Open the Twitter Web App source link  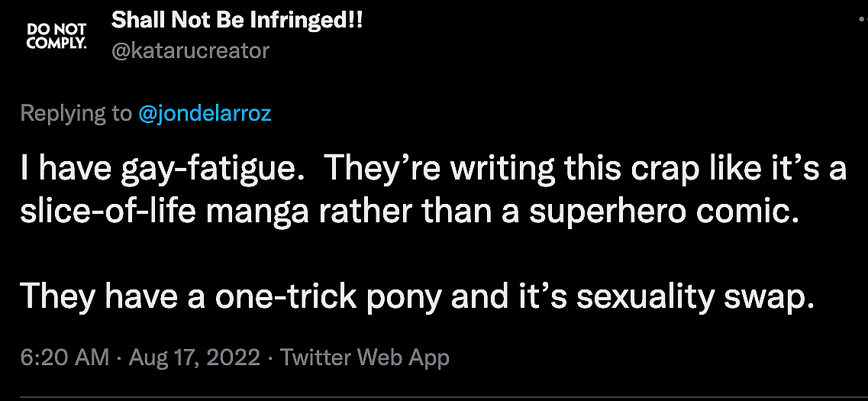[x=365, y=357]
